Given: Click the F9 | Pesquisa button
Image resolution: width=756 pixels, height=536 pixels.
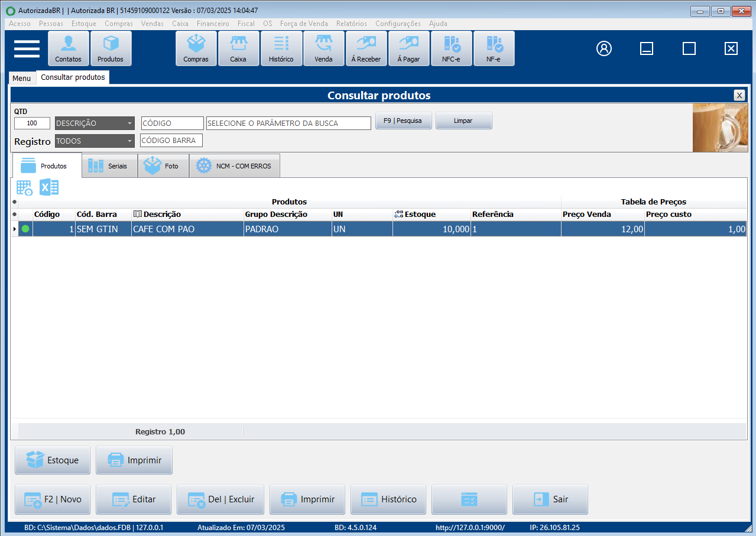Looking at the screenshot, I should tap(403, 121).
